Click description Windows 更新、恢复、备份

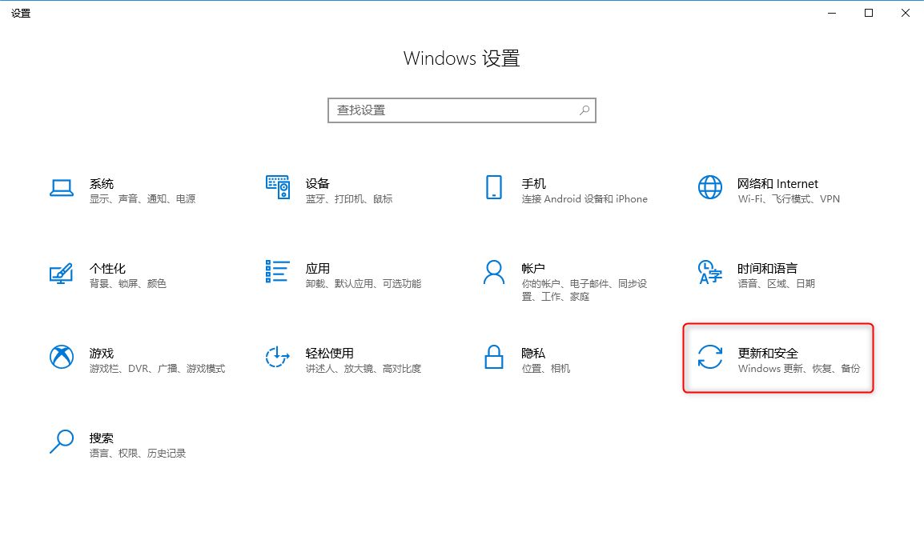tap(799, 369)
